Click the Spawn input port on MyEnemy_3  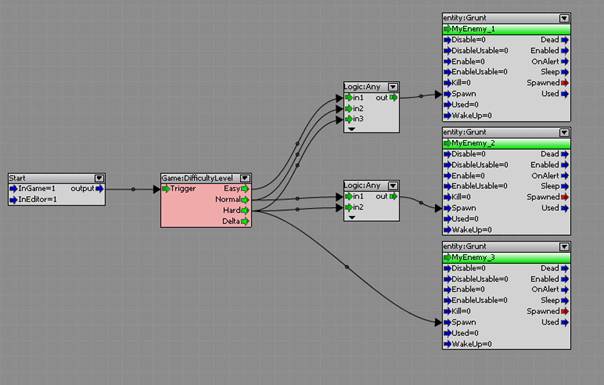[447, 322]
